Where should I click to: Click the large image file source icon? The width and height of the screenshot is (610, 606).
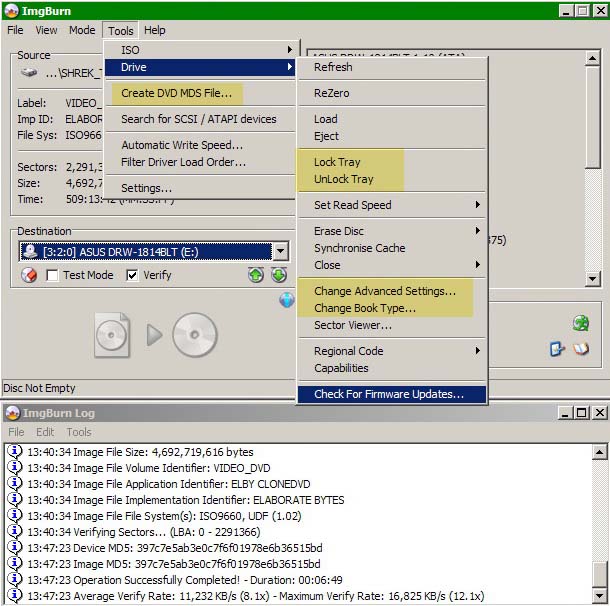112,335
